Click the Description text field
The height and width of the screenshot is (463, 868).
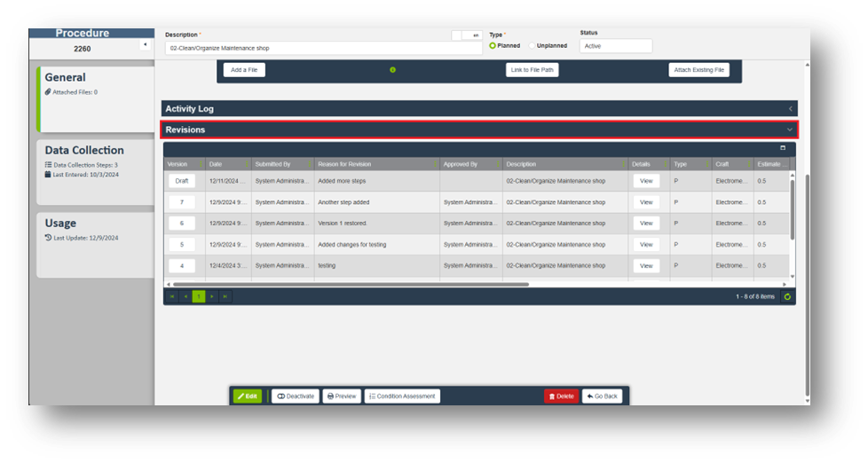323,48
